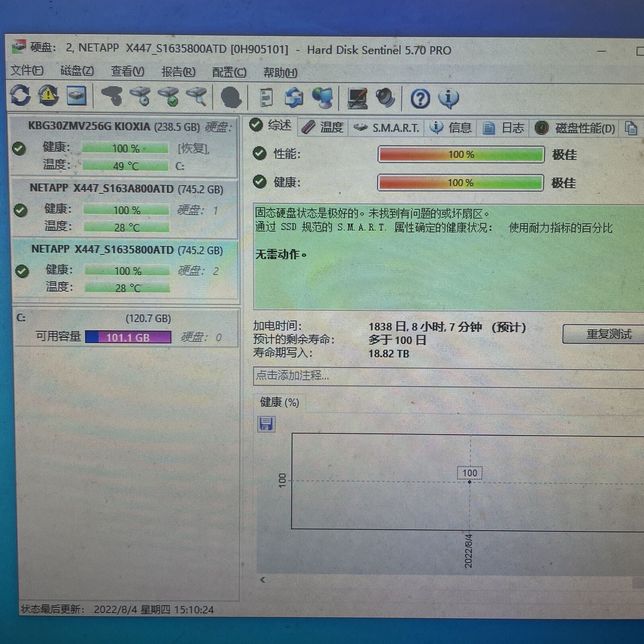Click the blue info bubble toolbar icon
This screenshot has height=644, width=644.
coord(449,99)
